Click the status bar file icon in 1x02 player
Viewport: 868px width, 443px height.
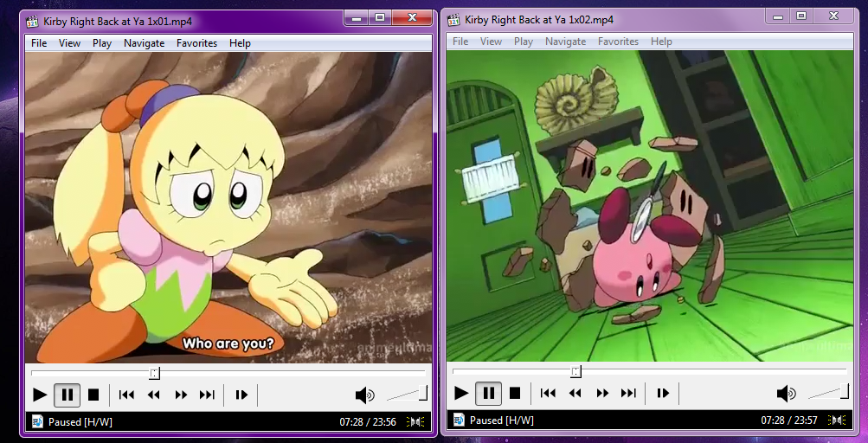click(459, 421)
